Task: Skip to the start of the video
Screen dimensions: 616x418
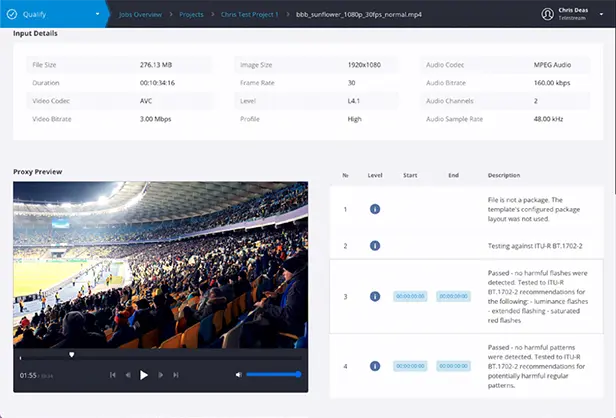Action: coord(113,375)
